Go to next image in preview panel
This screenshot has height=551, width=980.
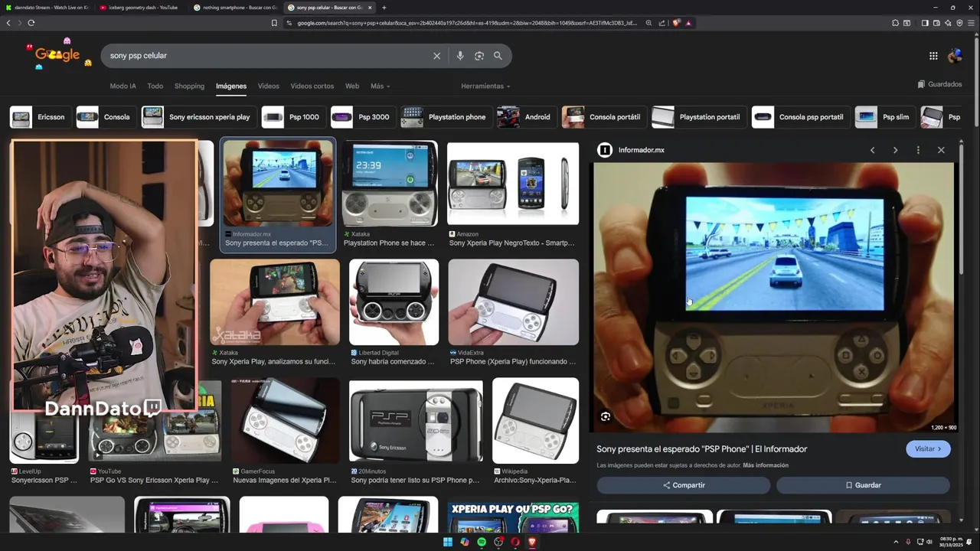(895, 150)
